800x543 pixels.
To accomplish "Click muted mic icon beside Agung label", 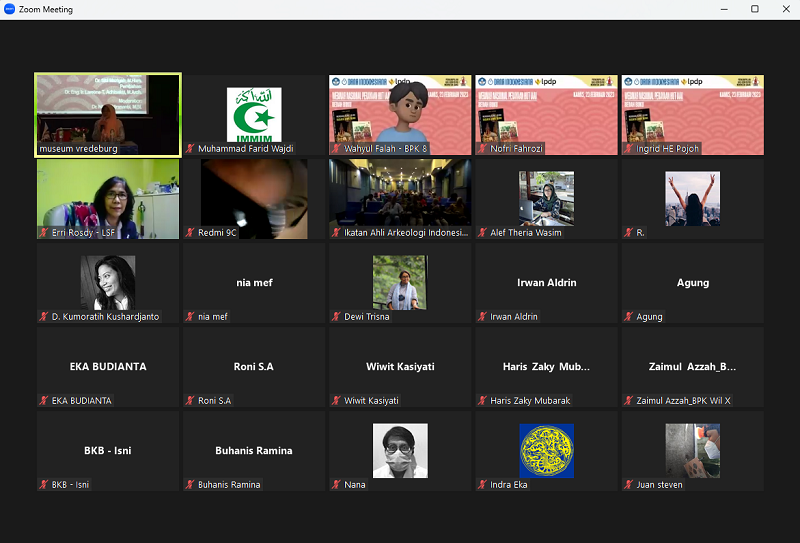I will (629, 316).
